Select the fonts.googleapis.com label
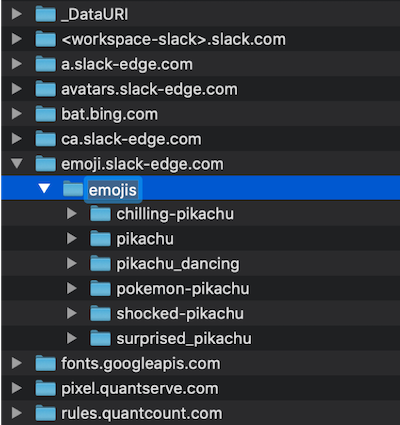Viewport: 400px width, 425px height. pos(141,364)
